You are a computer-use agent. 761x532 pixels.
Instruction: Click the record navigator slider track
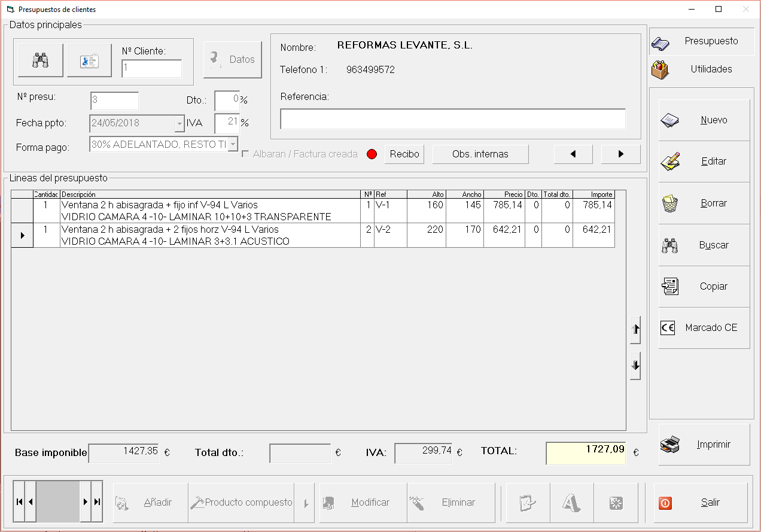pyautogui.click(x=58, y=502)
